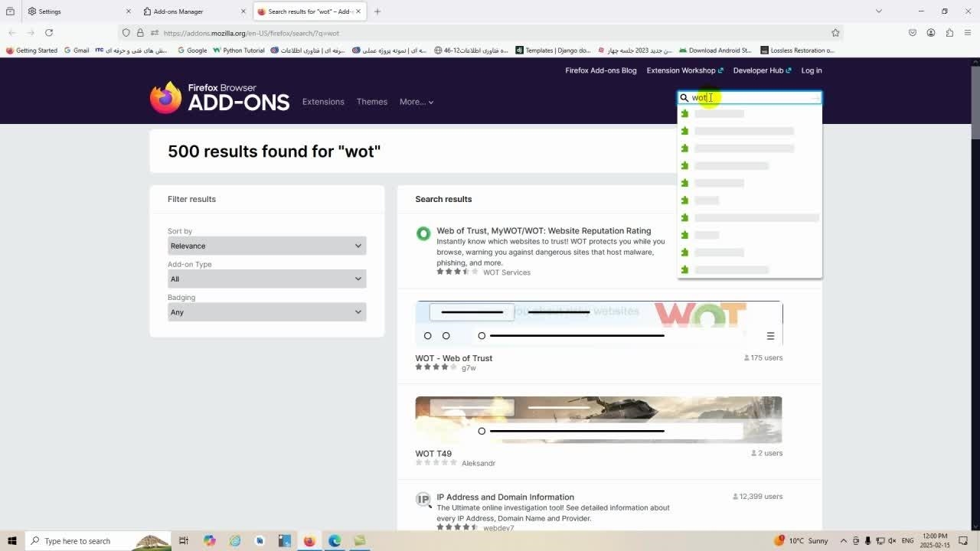Image resolution: width=980 pixels, height=551 pixels.
Task: Go to the Extensions section
Action: [x=323, y=102]
